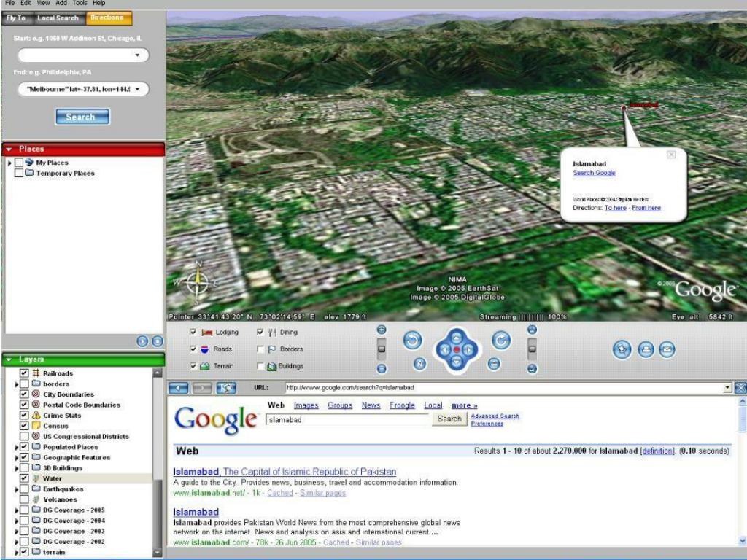Image resolution: width=747 pixels, height=560 pixels.
Task: Move the map up using the pan pad
Action: coord(457,338)
